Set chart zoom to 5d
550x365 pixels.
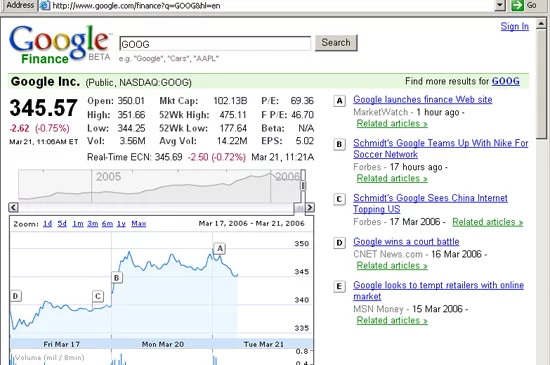62,223
